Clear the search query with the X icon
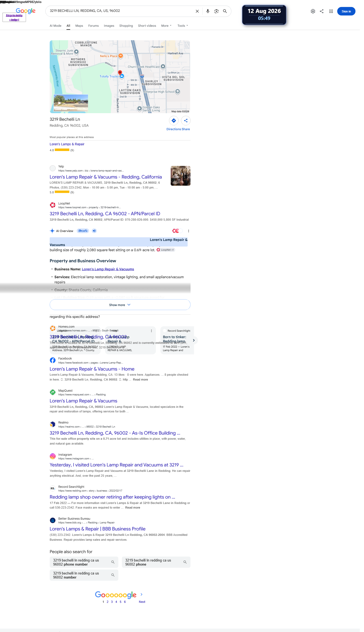This screenshot has width=364, height=632. (197, 11)
